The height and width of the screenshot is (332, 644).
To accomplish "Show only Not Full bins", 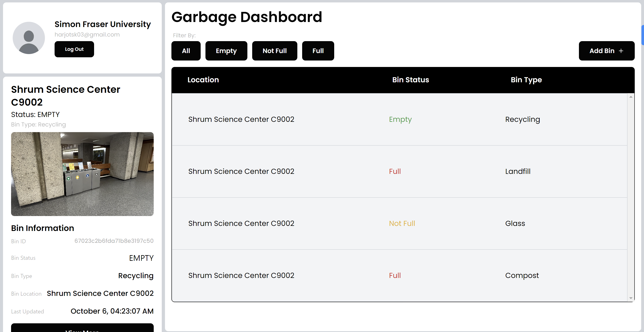I will point(274,51).
